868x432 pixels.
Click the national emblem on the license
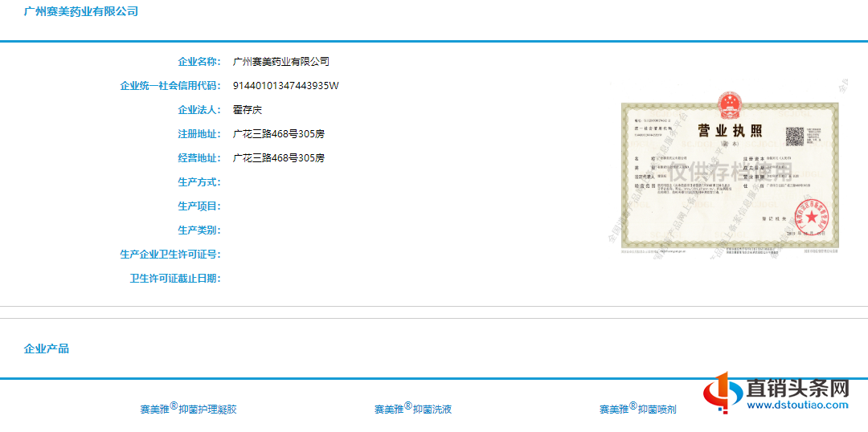pos(729,104)
